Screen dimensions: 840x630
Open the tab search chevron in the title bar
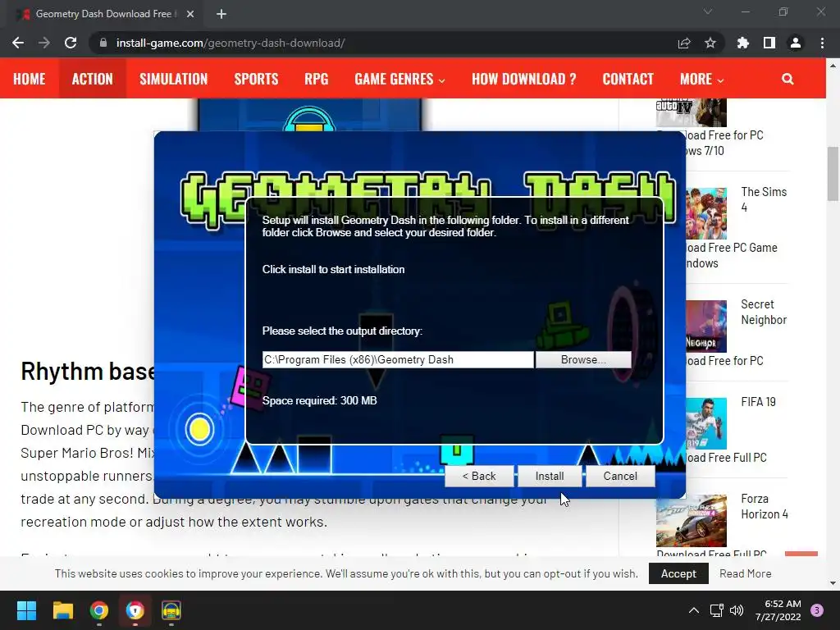(708, 11)
